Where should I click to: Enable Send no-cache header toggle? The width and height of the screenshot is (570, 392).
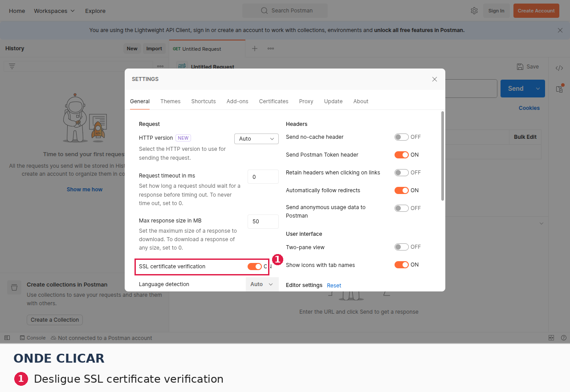point(402,137)
